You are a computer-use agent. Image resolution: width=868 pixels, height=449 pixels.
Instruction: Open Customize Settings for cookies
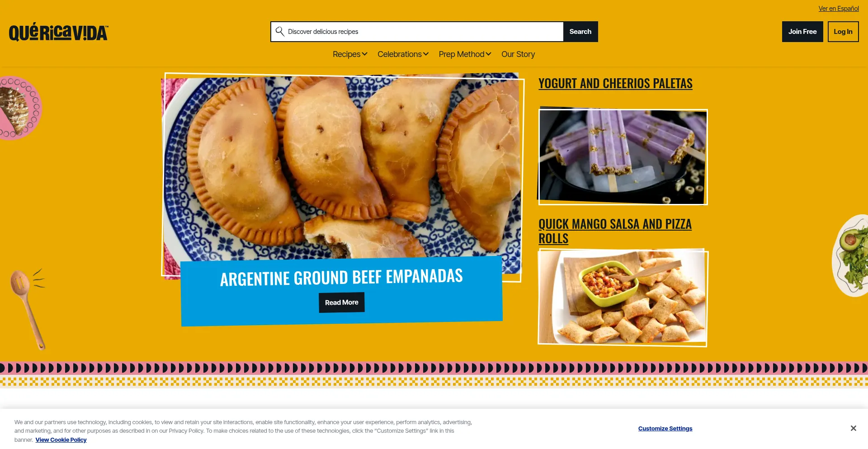coord(665,429)
